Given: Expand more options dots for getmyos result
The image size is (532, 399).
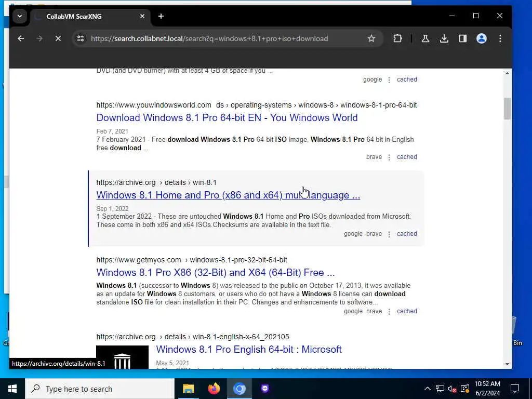Looking at the screenshot, I should click(389, 312).
